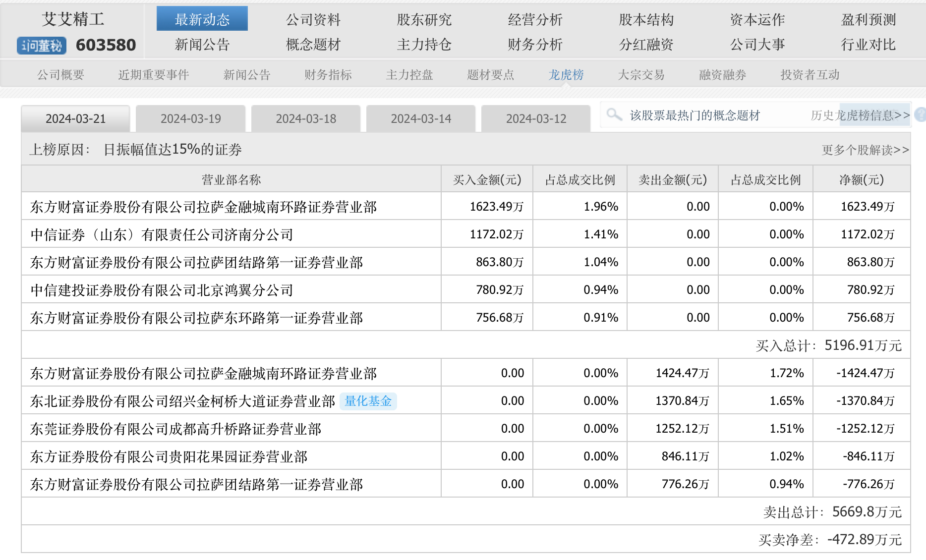The height and width of the screenshot is (560, 926).
Task: Click the 问董秘 badge icon
Action: [42, 46]
